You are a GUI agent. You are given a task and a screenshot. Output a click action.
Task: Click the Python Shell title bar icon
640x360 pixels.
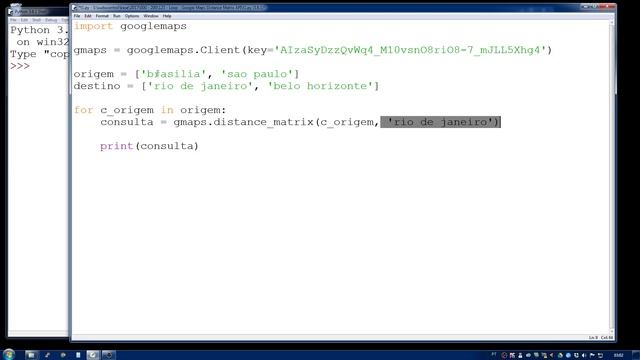click(11, 11)
